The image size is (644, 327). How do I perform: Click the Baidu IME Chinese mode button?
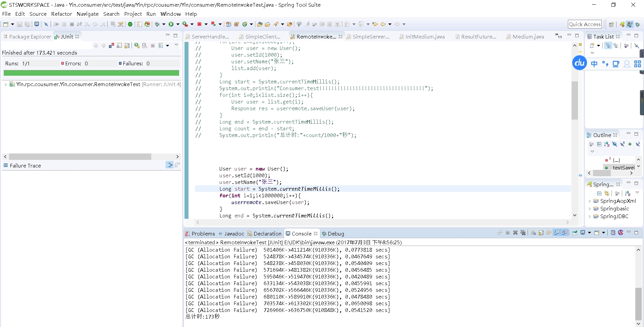(594, 64)
